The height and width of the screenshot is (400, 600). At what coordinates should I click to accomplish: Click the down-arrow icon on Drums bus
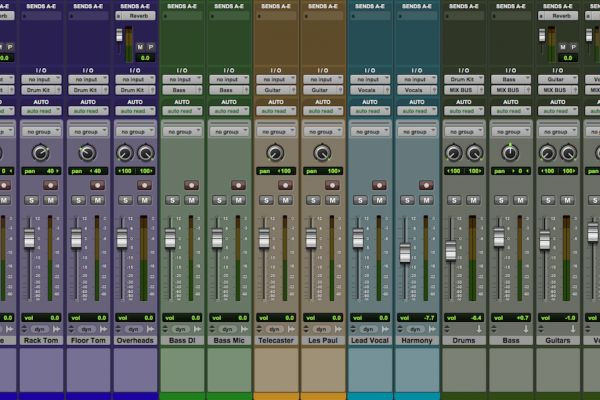479,329
